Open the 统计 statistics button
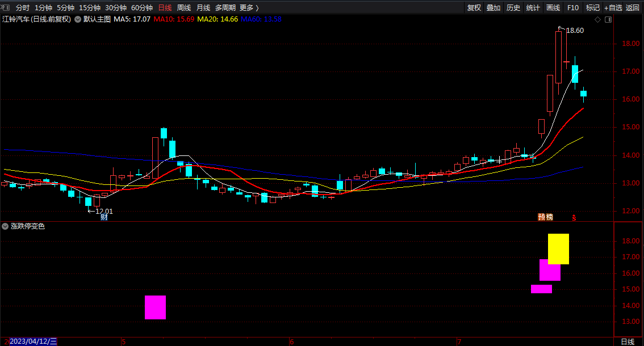The image size is (644, 346). coord(533,8)
